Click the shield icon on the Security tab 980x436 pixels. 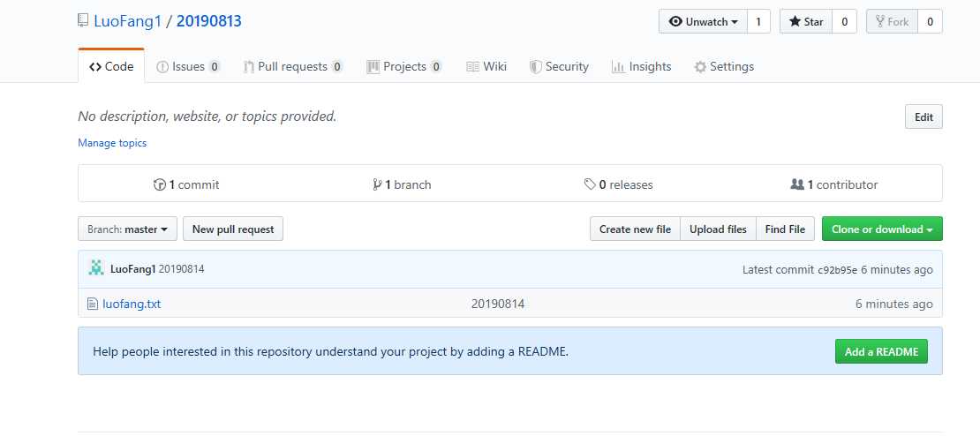click(x=536, y=67)
